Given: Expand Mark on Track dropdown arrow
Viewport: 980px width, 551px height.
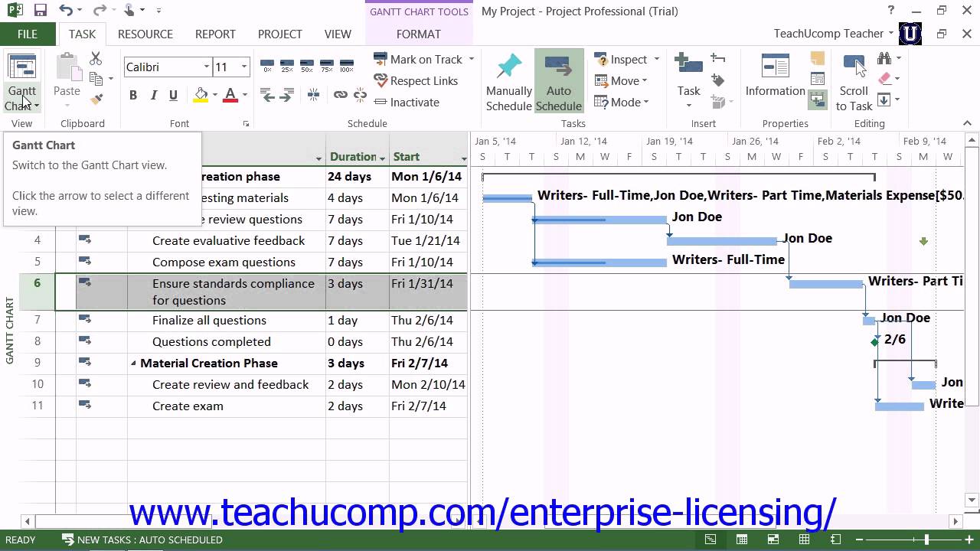Looking at the screenshot, I should 471,59.
